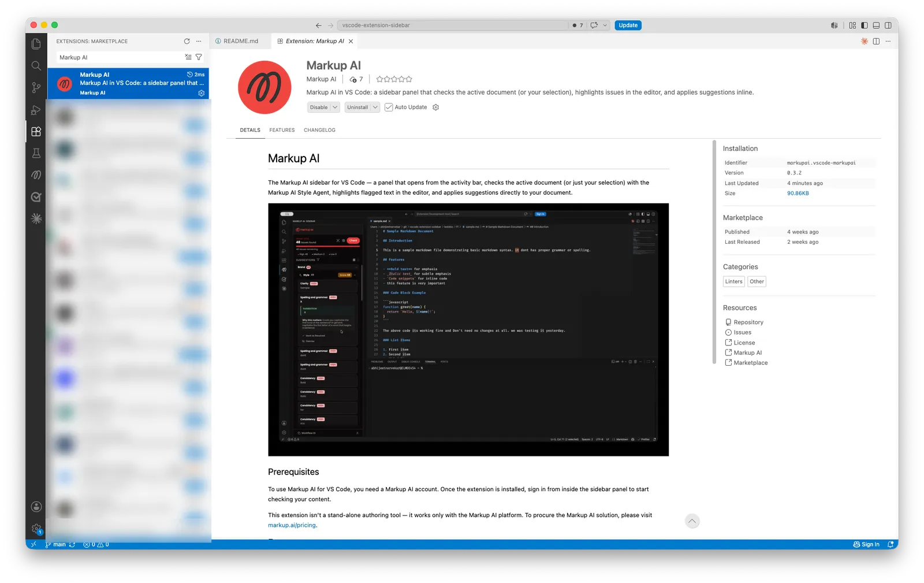Screen dimensions: 924x583
Task: Open the extensions filter icon
Action: pyautogui.click(x=199, y=57)
